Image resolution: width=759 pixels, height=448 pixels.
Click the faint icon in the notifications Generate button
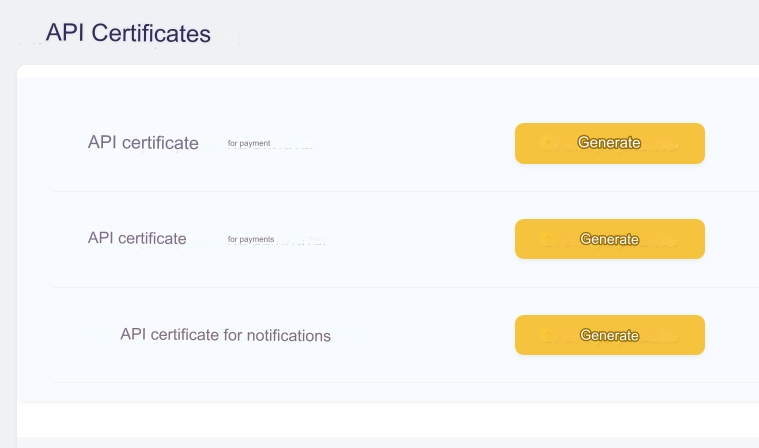click(548, 336)
